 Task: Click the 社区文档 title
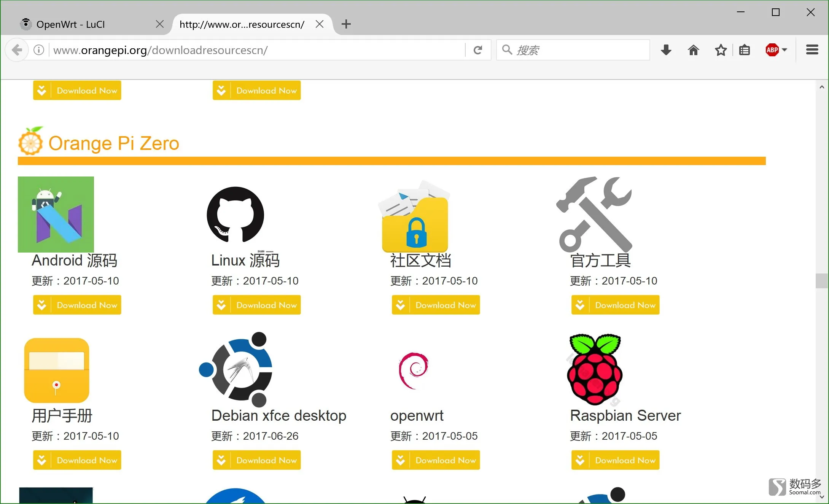[421, 261]
